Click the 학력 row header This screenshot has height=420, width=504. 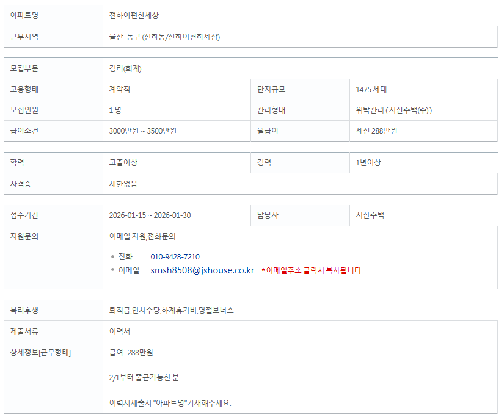17,162
